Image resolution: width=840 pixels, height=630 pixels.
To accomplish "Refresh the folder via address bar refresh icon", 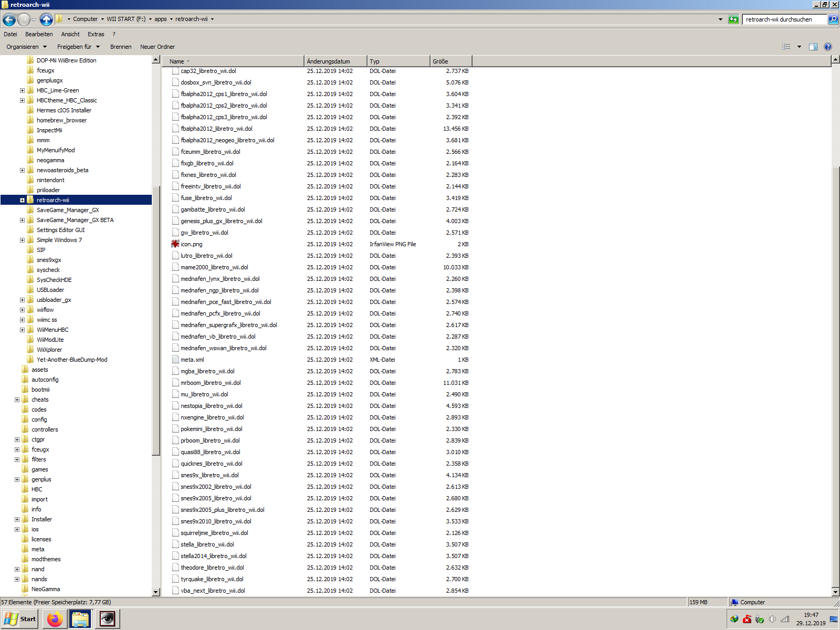I will click(x=733, y=19).
